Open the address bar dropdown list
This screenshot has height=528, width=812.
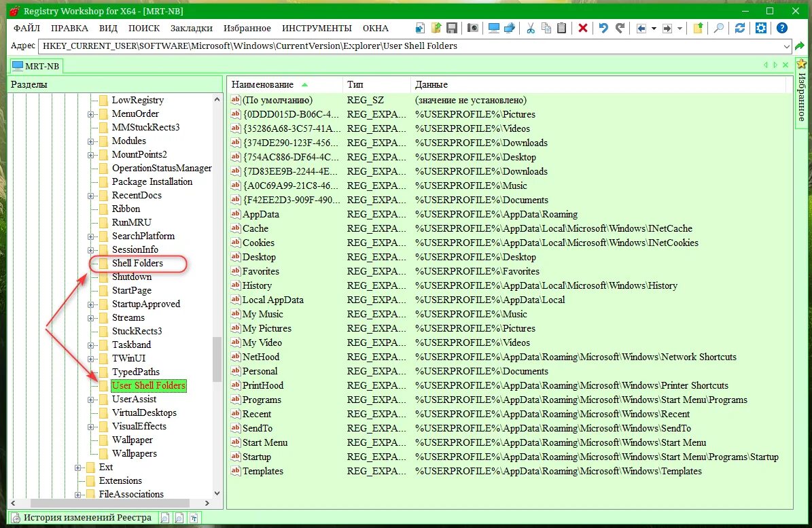(x=787, y=47)
